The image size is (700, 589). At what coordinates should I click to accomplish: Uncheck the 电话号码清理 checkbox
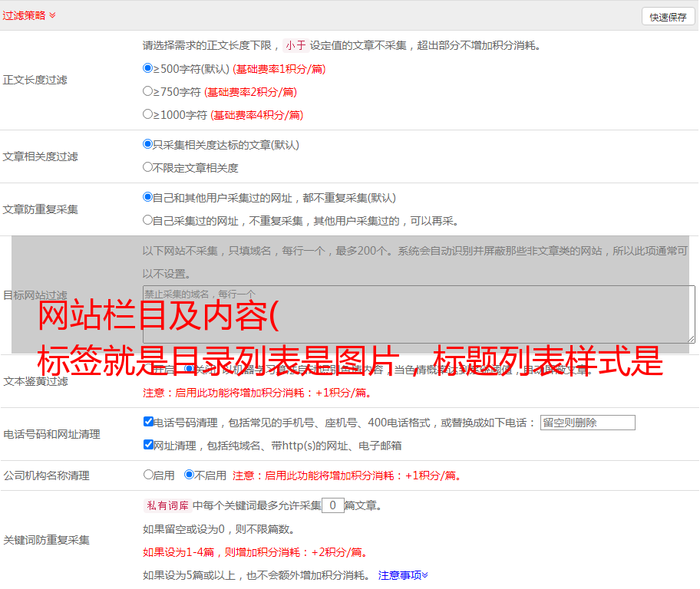(149, 422)
